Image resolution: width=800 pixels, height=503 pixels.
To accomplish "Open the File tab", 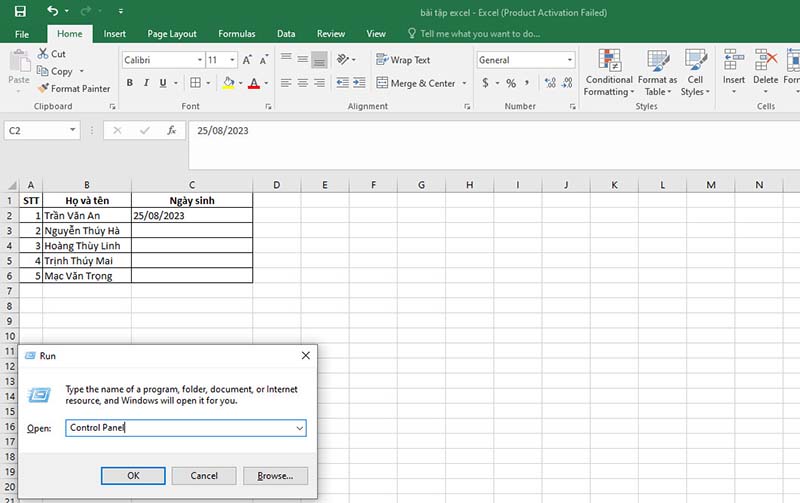I will tap(22, 34).
